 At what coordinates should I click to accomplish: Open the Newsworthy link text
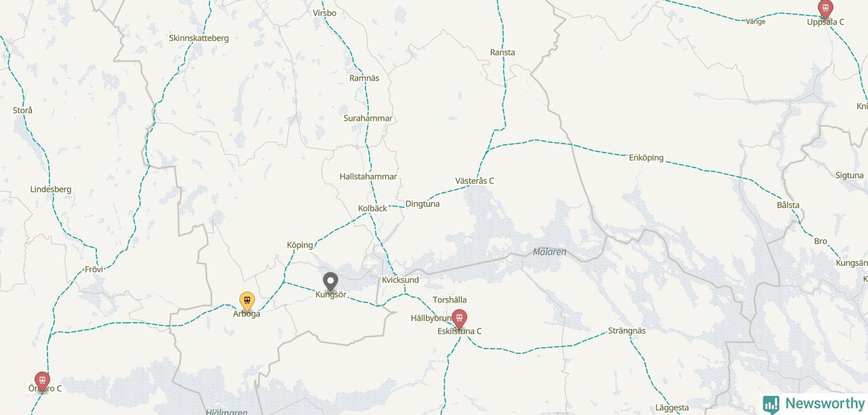(825, 403)
